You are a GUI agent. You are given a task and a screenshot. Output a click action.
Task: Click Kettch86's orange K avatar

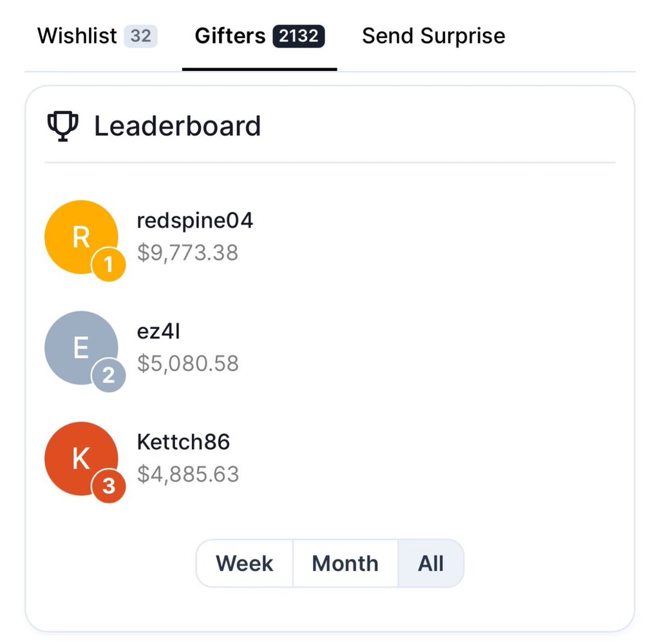pos(80,459)
